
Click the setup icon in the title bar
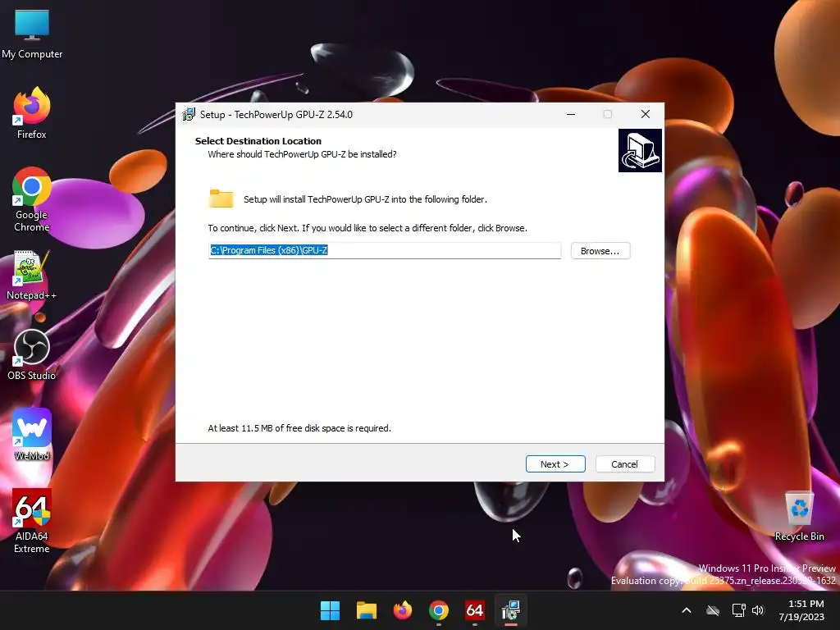[189, 114]
